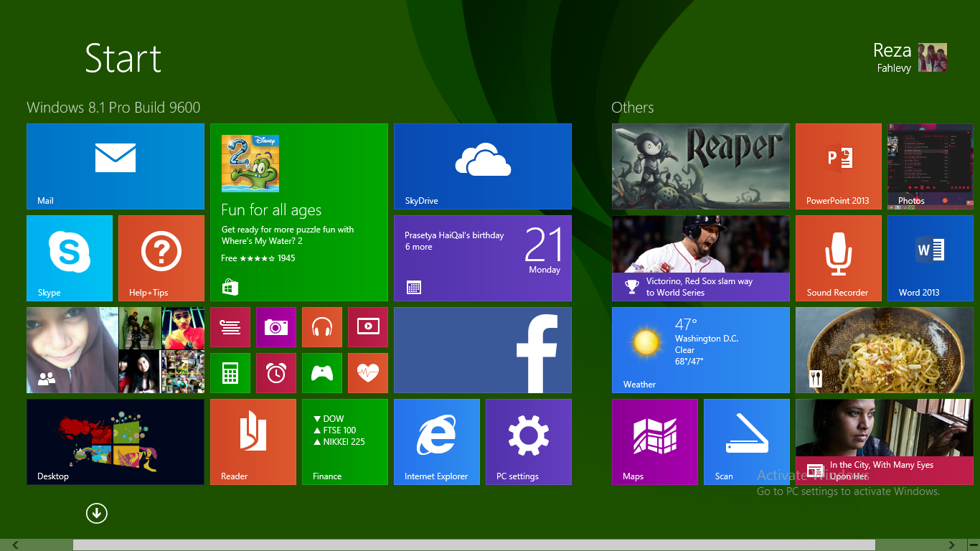Open the Mail tile

coord(115,166)
